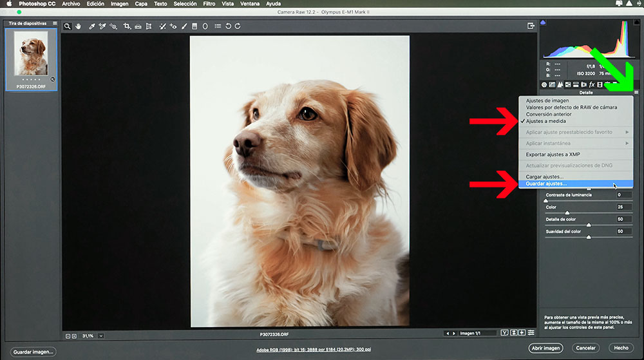The height and width of the screenshot is (360, 644).
Task: Open the zoom level dropdown
Action: [x=101, y=336]
